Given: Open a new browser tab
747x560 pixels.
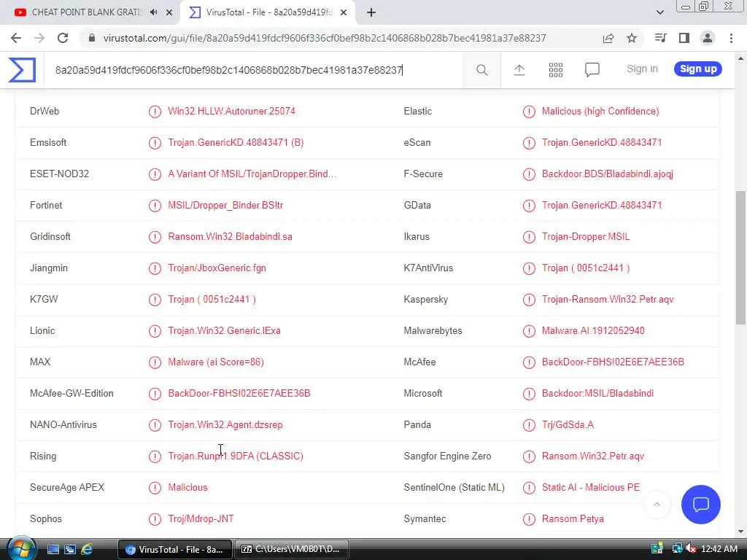Looking at the screenshot, I should [371, 12].
